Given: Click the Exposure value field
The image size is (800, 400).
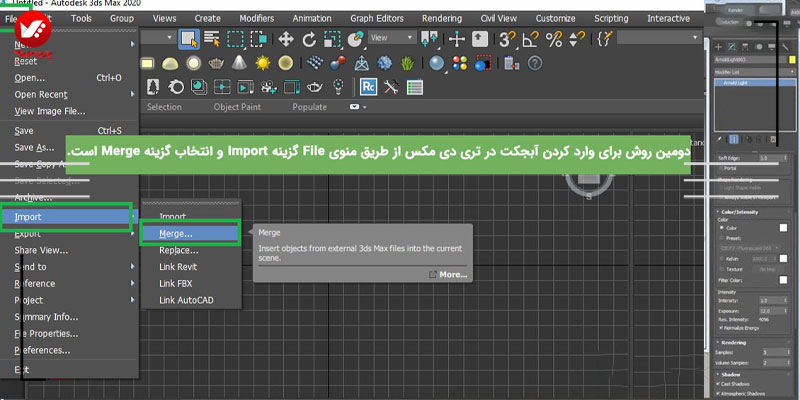Looking at the screenshot, I should point(771,311).
